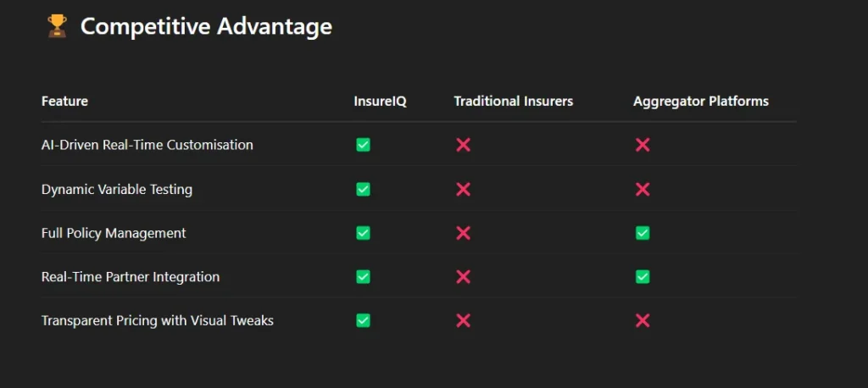Click Traditional Insurers cross for Dynamic Variable Testing

(464, 189)
